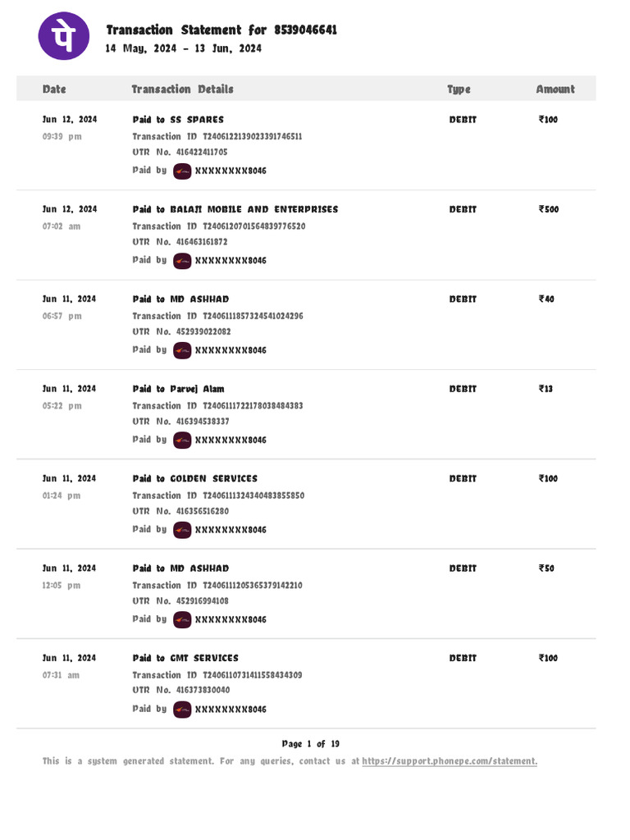This screenshot has width=630, height=840.
Task: Click the Transaction Details column header
Action: point(182,89)
